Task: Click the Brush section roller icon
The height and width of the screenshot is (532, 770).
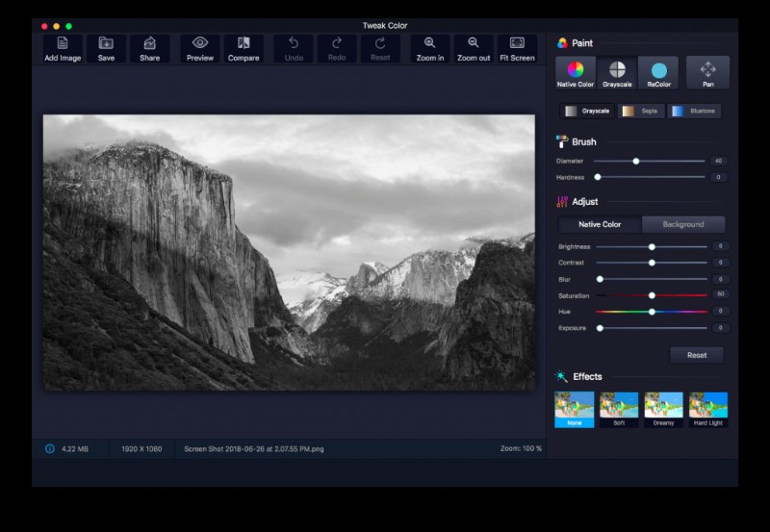Action: point(562,141)
